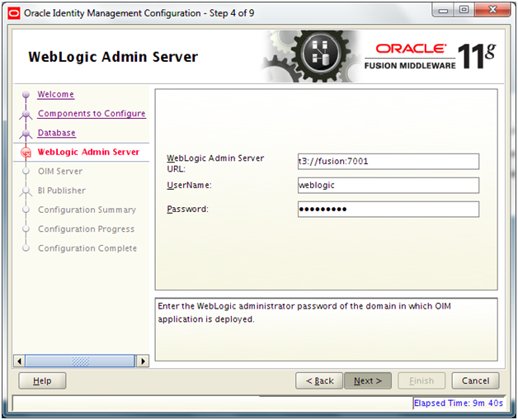Click the Elapsed Time status text
Image resolution: width=518 pixels, height=420 pixels.
(459, 403)
